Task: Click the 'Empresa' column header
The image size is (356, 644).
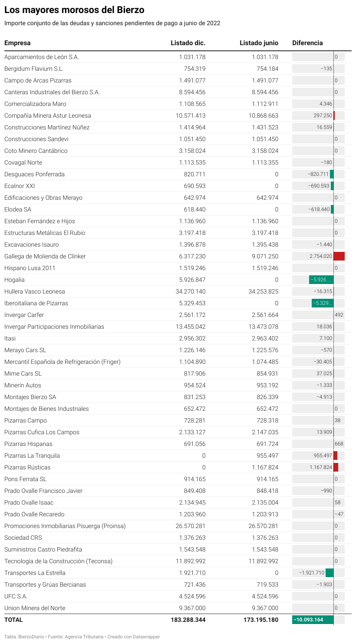Action: click(17, 43)
